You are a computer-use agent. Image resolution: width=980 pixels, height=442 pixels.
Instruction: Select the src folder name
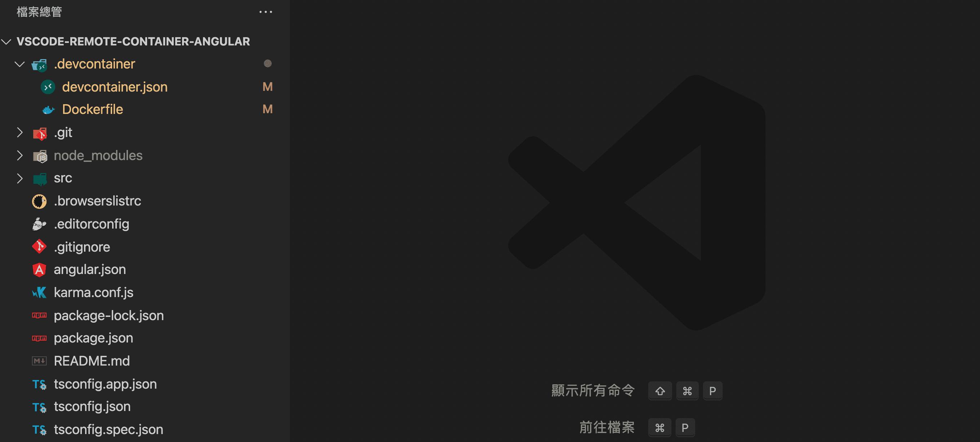click(63, 178)
